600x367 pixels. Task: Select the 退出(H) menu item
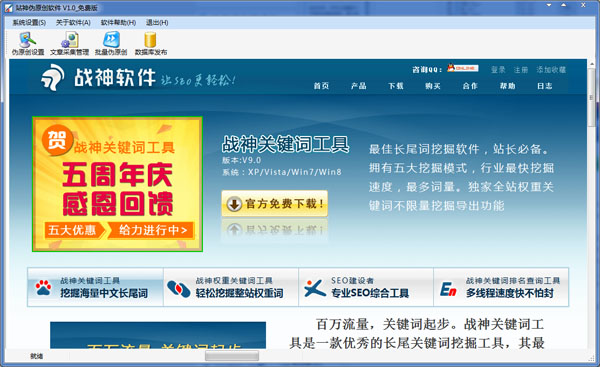tap(157, 23)
